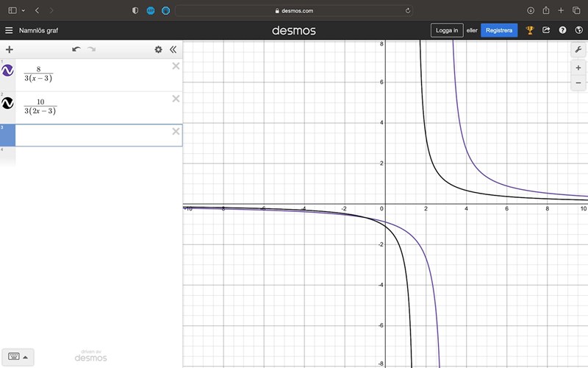Screen dimensions: 588x368
Task: Click the Logga in button
Action: tap(447, 30)
